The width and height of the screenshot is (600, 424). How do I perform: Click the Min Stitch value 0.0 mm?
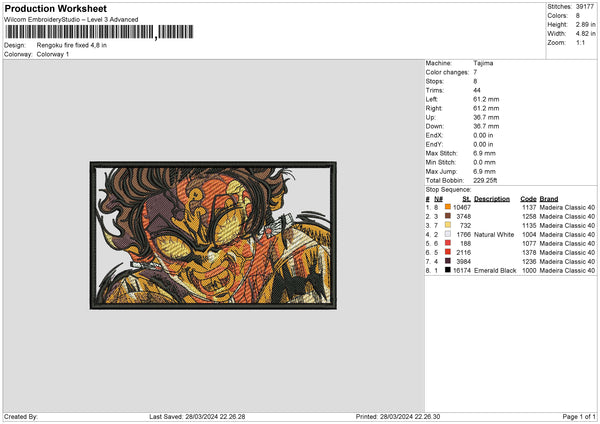click(484, 162)
